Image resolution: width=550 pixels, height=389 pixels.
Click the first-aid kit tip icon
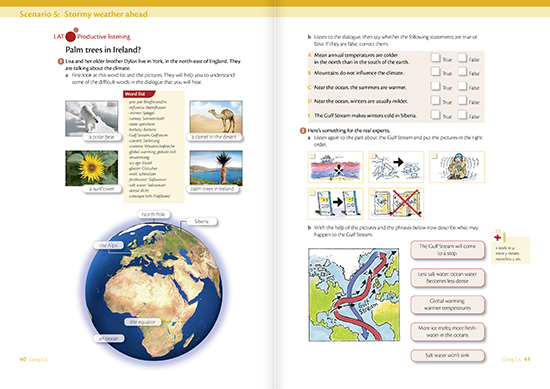coord(498,237)
